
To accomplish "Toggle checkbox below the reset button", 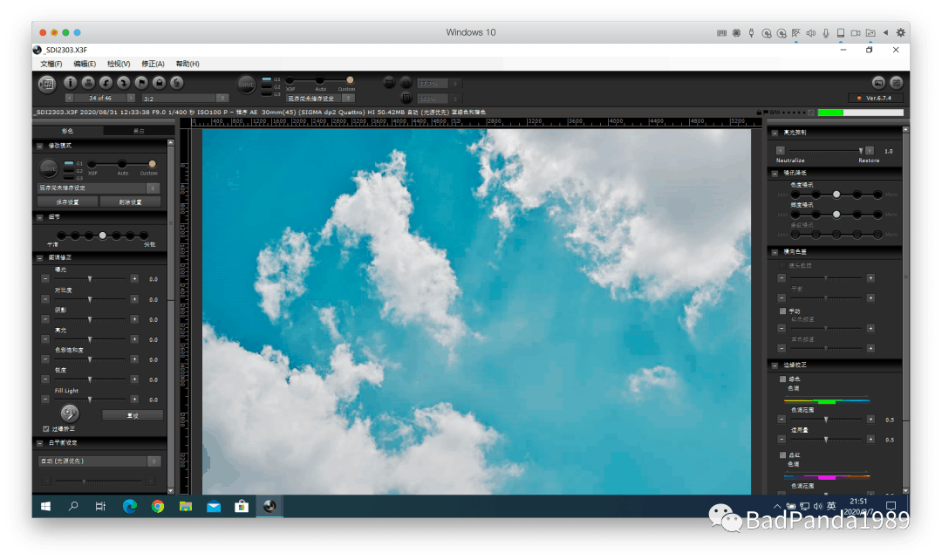I will click(x=45, y=429).
